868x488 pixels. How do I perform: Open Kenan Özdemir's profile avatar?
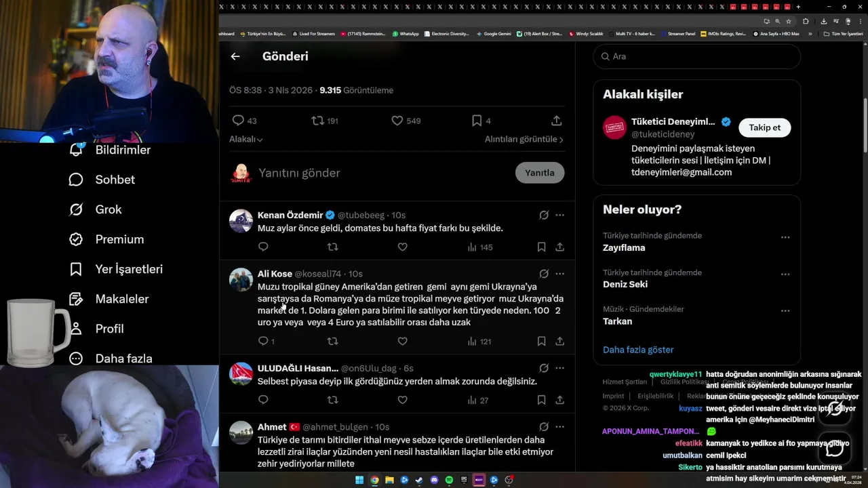point(241,221)
